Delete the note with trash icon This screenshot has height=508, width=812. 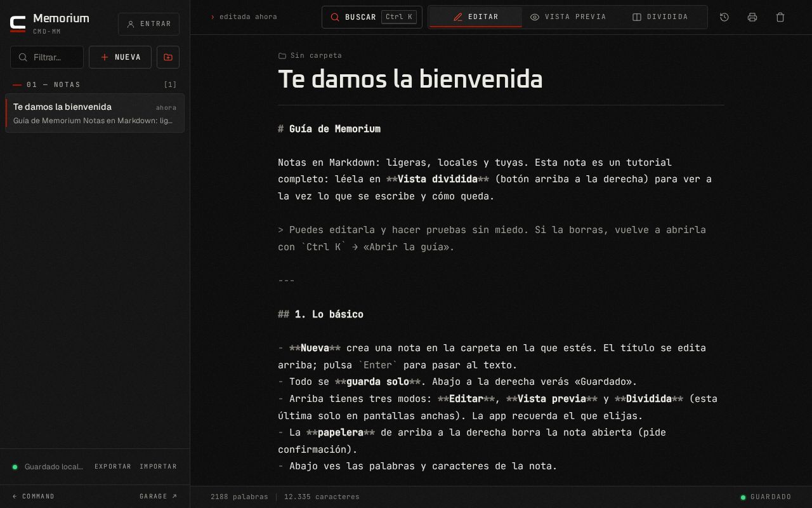(780, 17)
